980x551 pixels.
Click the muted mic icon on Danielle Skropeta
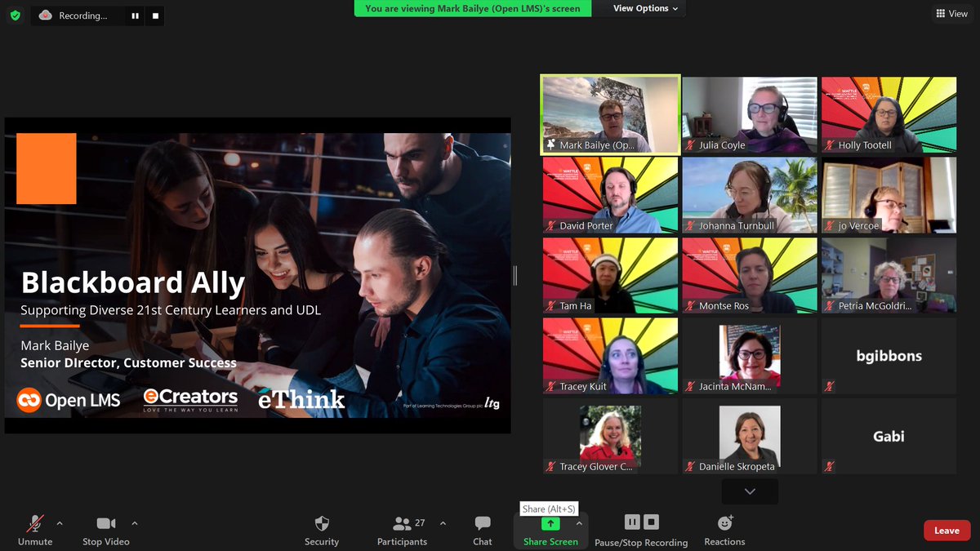(x=691, y=467)
